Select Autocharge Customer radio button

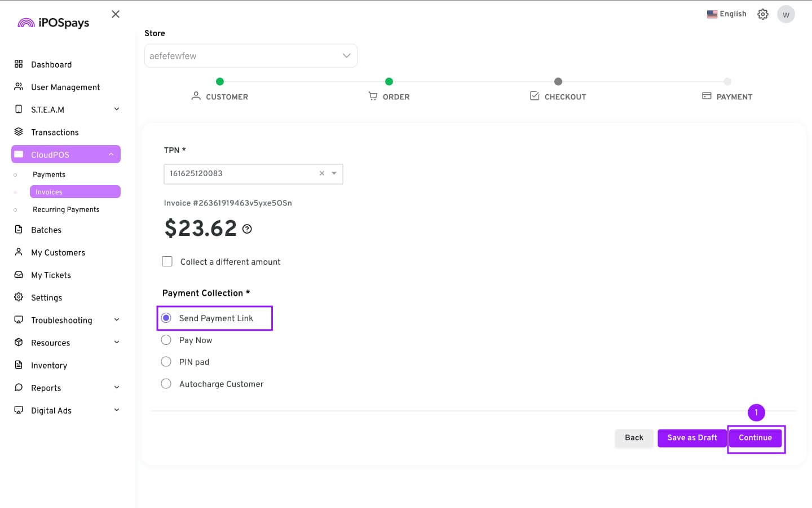point(166,384)
